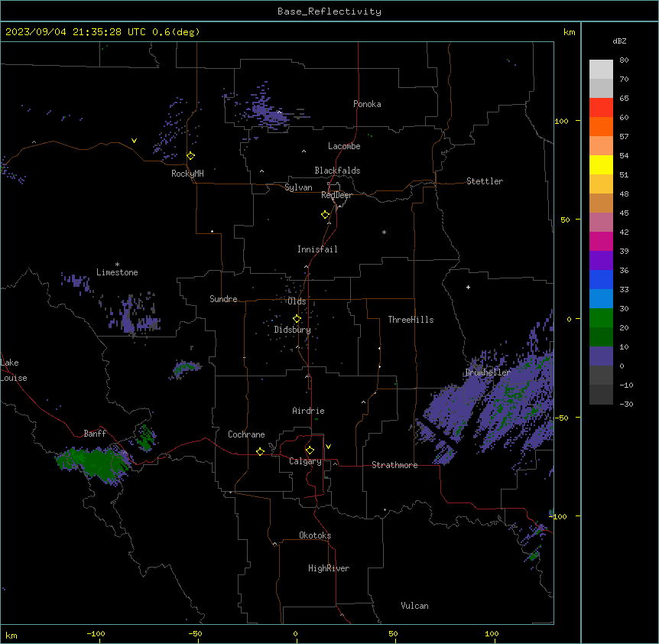Pick the violet 36-39 dBZ legend swatch

pos(601,261)
